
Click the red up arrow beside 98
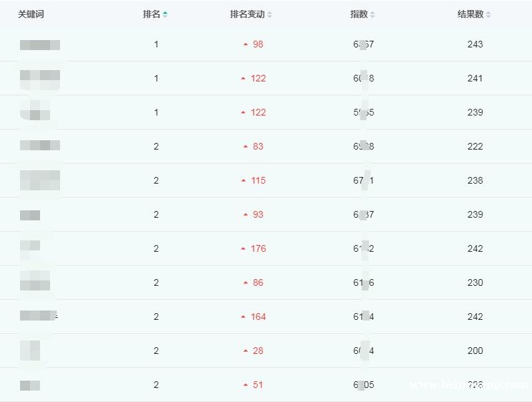point(246,45)
